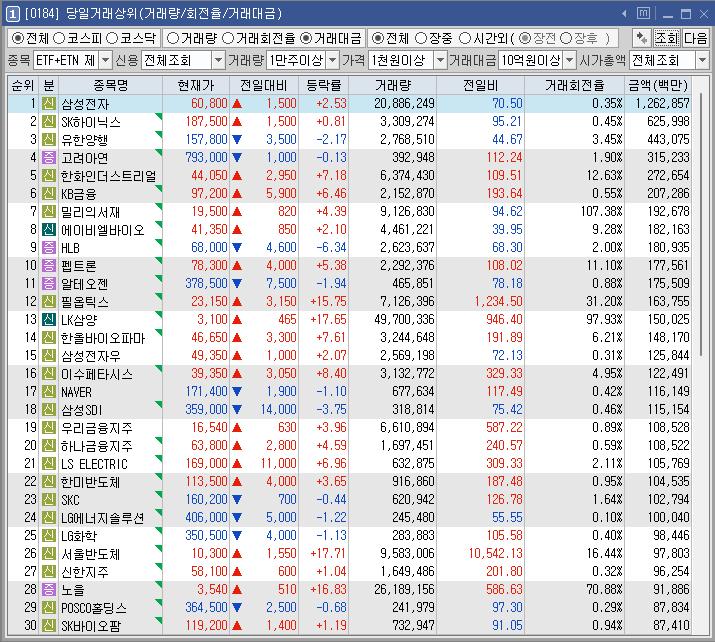Image resolution: width=715 pixels, height=642 pixels.
Task: Click market badge icon for 필옵틱스
Action: (x=49, y=301)
